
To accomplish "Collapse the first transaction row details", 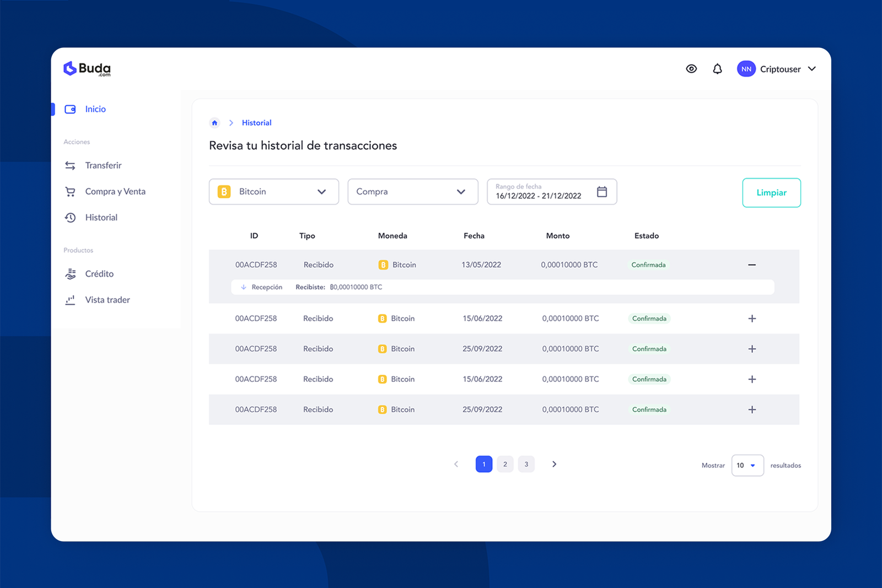I will point(752,265).
